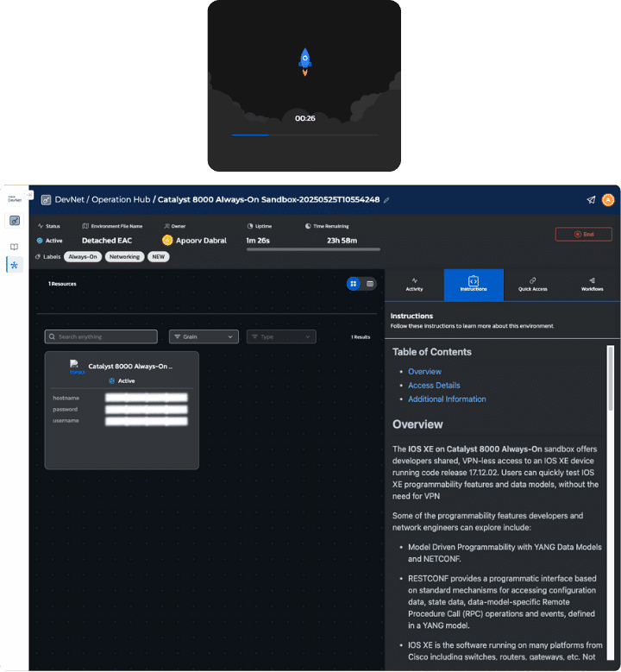The height and width of the screenshot is (672, 621).
Task: Click the Search anything input field
Action: (101, 336)
